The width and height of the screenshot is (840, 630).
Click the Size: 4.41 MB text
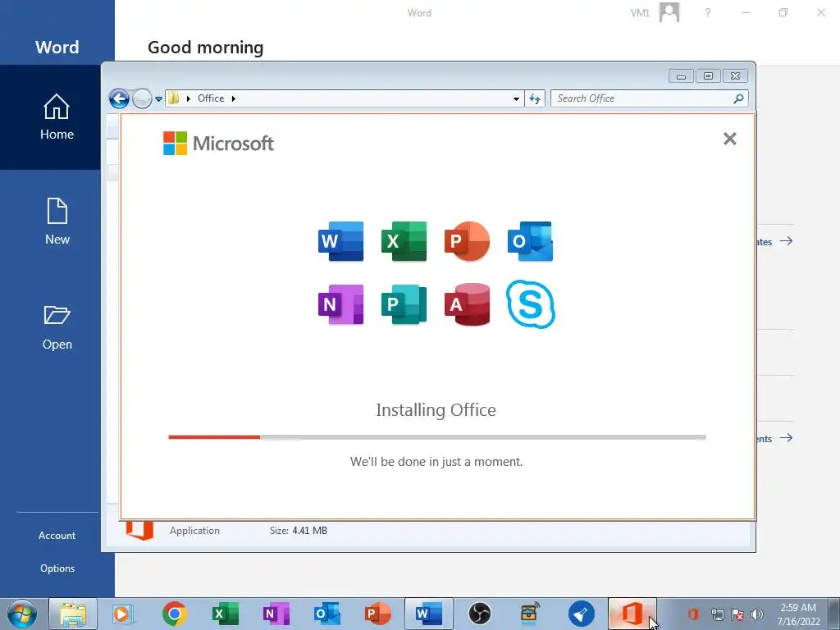click(299, 531)
